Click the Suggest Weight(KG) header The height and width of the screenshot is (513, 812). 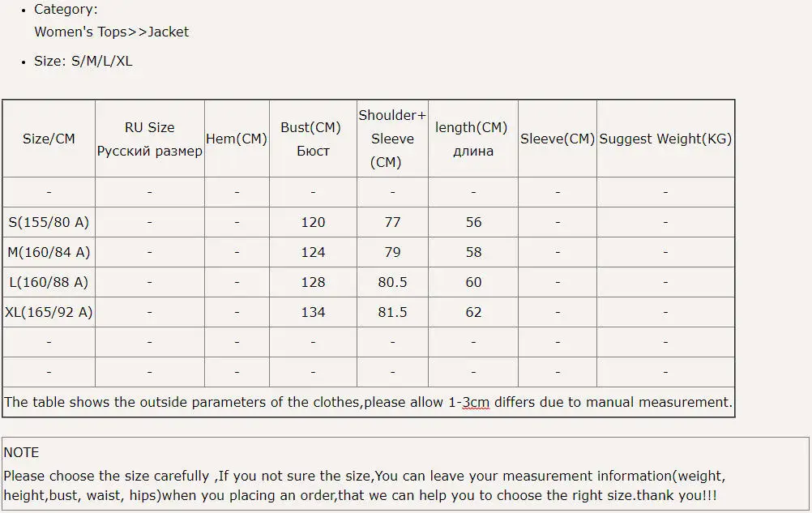click(665, 139)
